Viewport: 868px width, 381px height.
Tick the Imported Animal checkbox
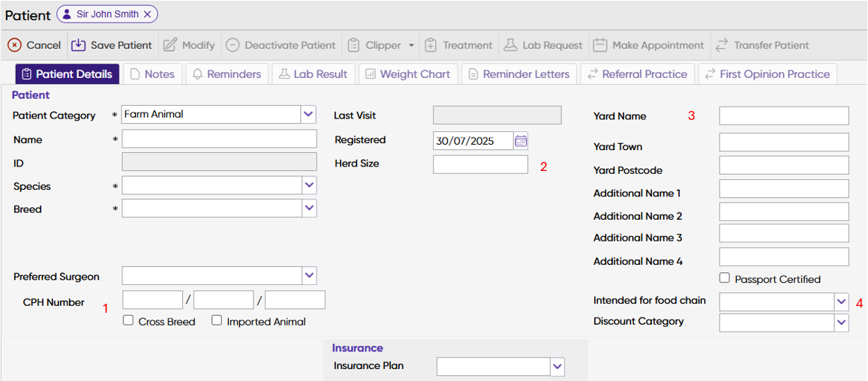(217, 320)
